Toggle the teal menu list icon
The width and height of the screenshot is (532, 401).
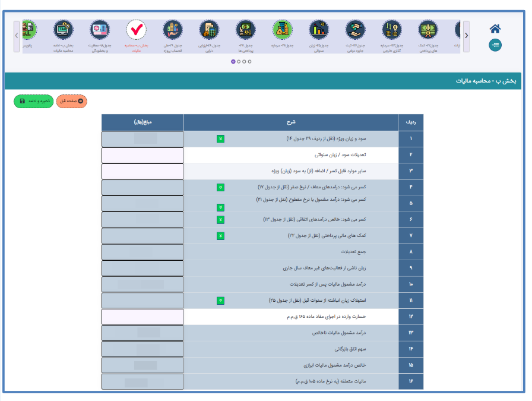click(x=495, y=45)
